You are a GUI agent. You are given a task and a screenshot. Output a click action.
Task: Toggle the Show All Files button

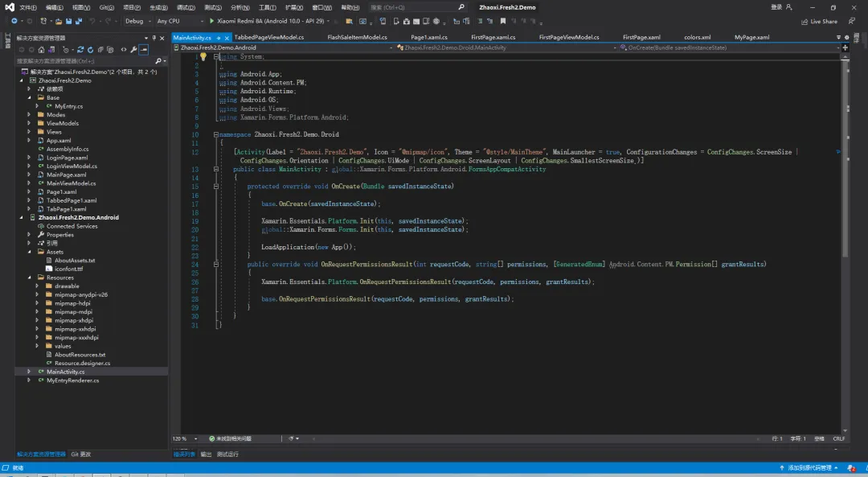111,49
